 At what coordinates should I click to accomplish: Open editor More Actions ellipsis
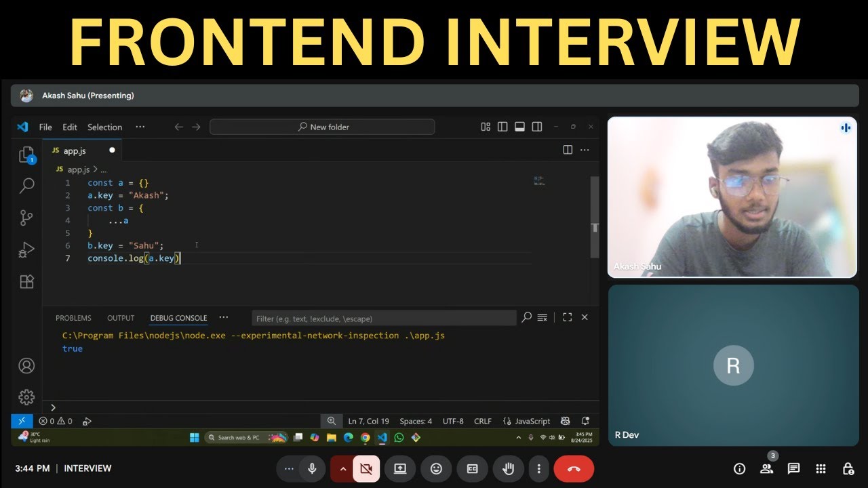pos(585,150)
